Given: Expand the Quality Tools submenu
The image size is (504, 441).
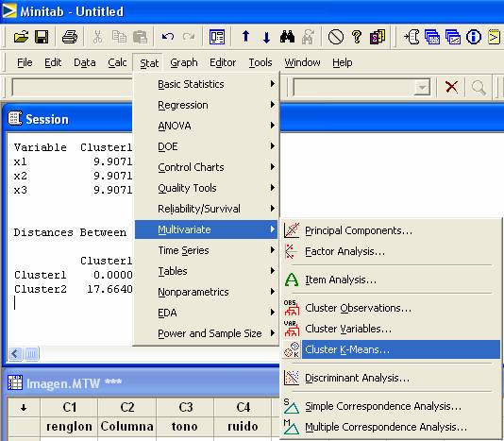Looking at the screenshot, I should [206, 188].
